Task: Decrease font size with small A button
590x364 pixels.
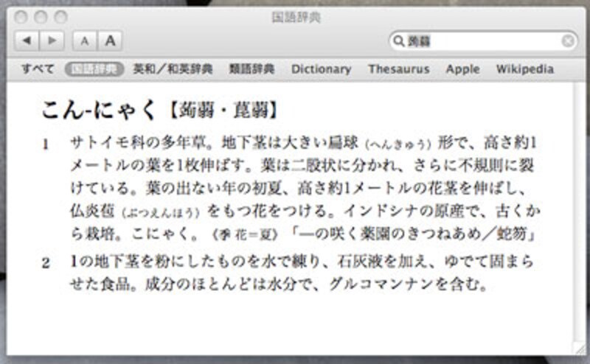Action: (85, 41)
